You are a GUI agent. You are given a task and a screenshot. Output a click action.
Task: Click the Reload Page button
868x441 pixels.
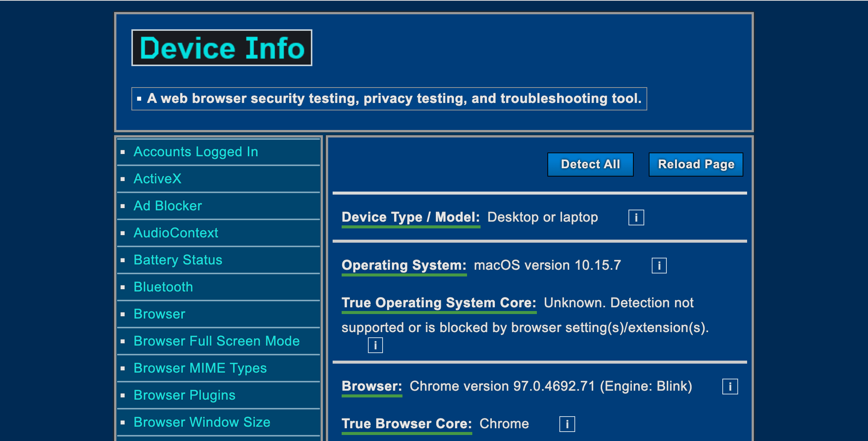(696, 165)
